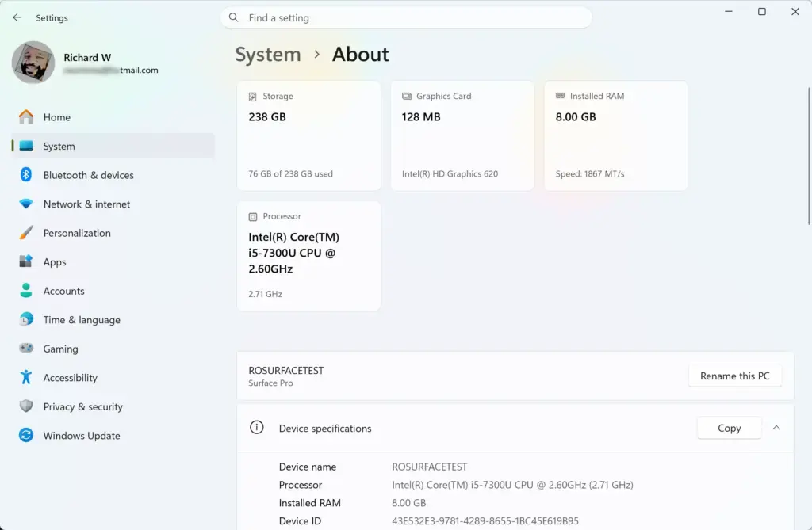Maximize the Settings window
The height and width of the screenshot is (530, 812).
[x=762, y=11]
